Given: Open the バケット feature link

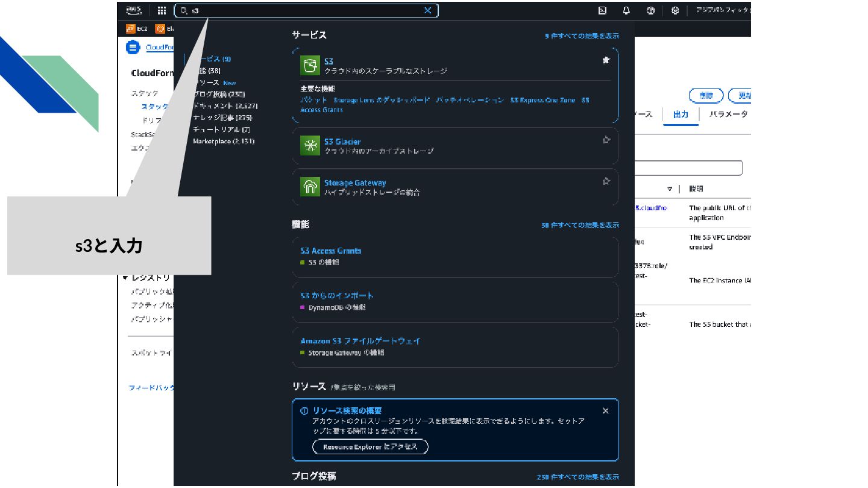Looking at the screenshot, I should pyautogui.click(x=313, y=100).
